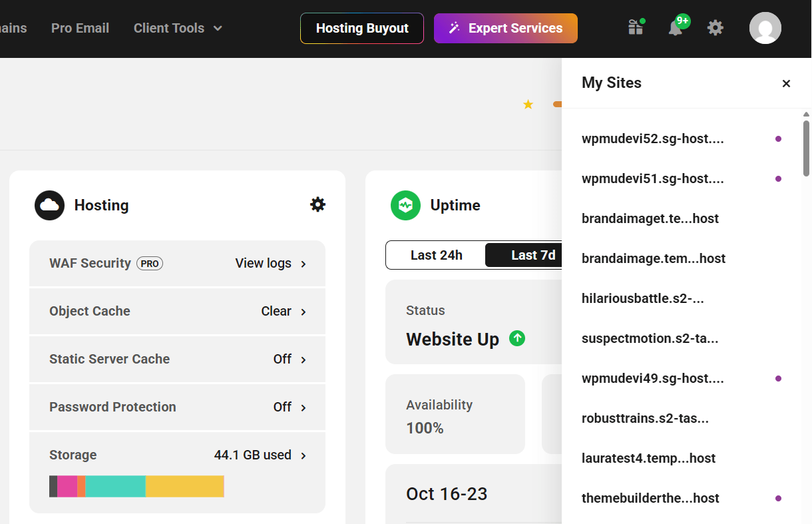812x524 pixels.
Task: Open Hosting settings gear icon
Action: click(318, 204)
